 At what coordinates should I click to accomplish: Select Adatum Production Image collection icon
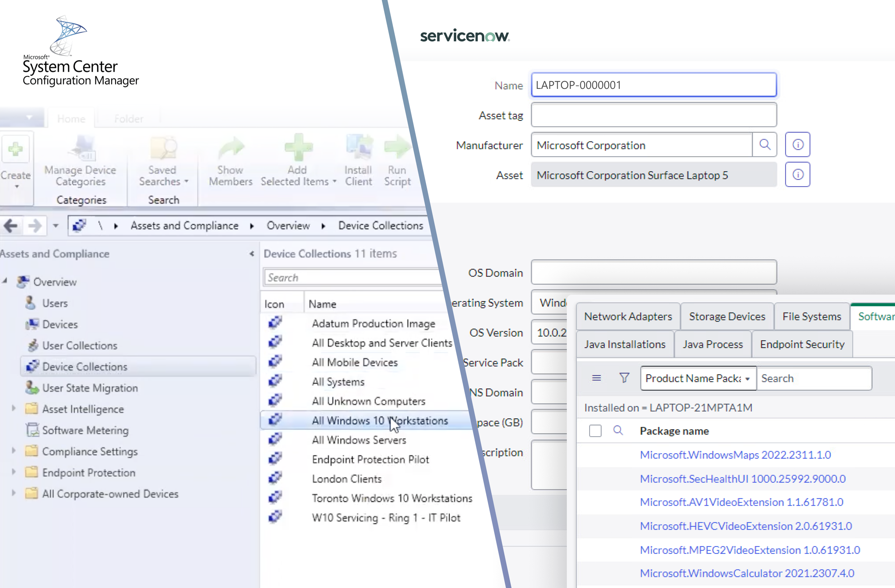coord(275,323)
